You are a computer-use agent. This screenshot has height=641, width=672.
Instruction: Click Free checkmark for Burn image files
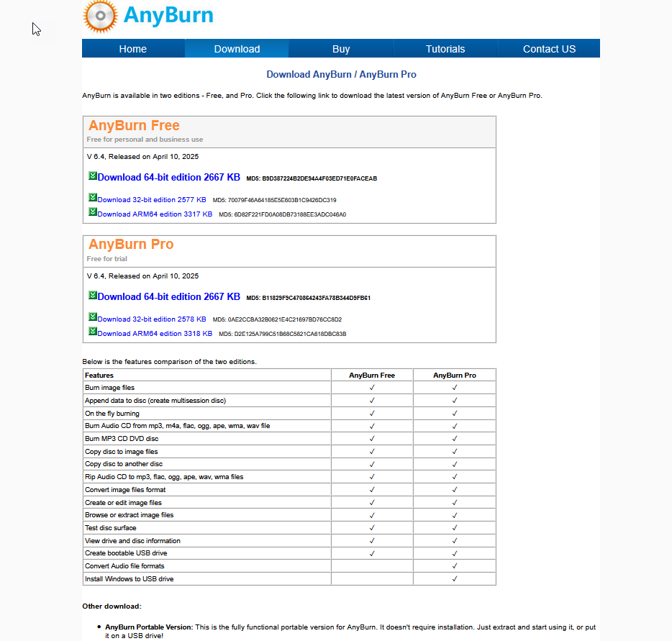point(372,388)
